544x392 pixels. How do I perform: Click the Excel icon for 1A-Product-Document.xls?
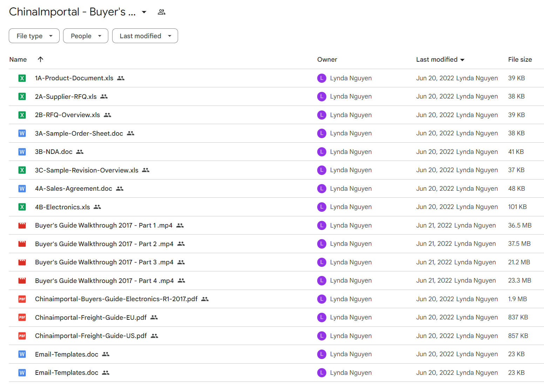22,78
